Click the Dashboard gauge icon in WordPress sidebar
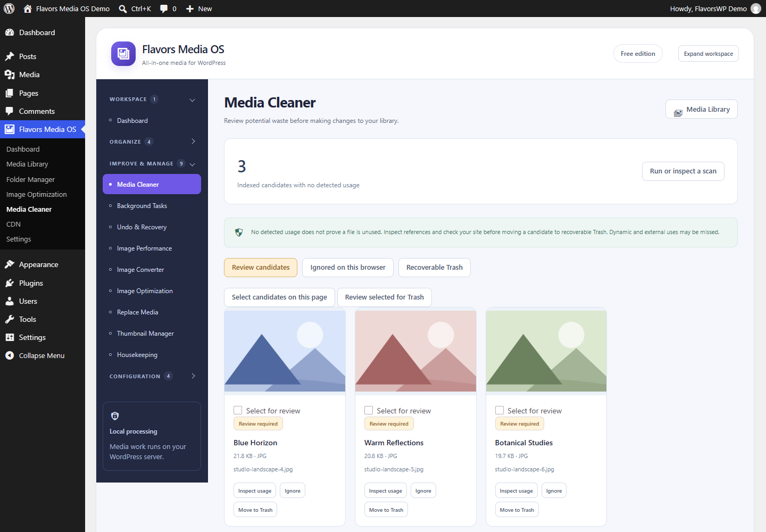 (x=10, y=32)
